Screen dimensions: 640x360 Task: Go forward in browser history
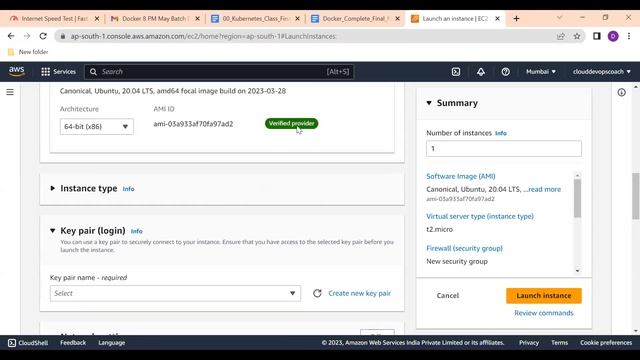[x=27, y=36]
